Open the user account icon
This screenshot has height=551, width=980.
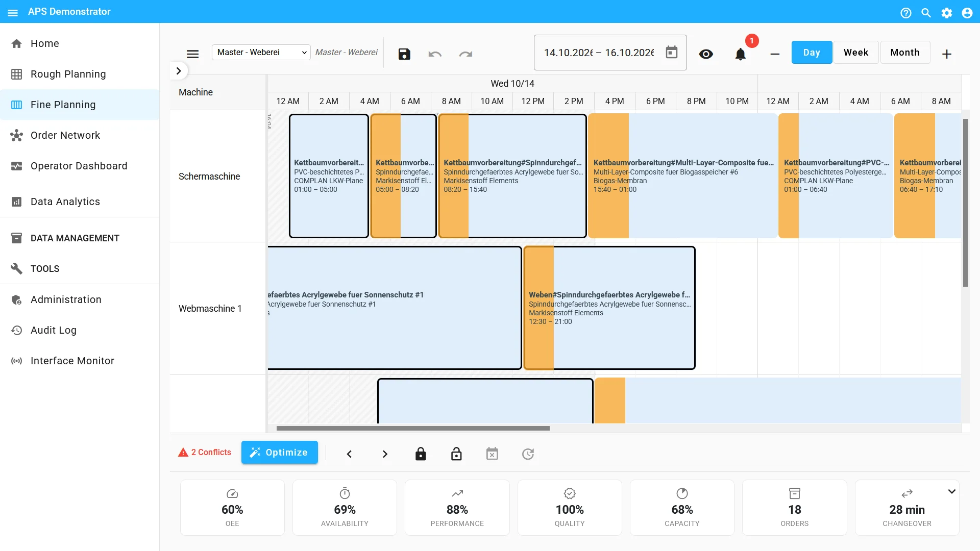pyautogui.click(x=967, y=13)
